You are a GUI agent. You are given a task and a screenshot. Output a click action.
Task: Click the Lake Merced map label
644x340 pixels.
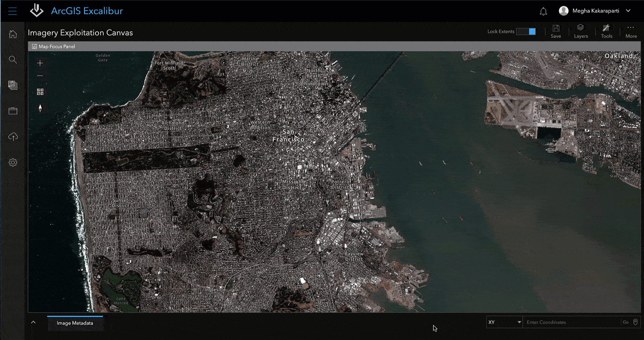121,301
